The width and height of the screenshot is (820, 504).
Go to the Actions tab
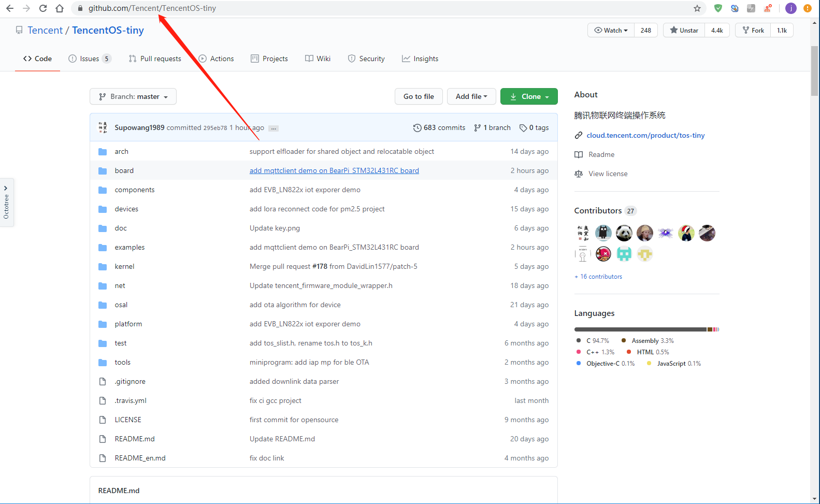click(x=217, y=59)
